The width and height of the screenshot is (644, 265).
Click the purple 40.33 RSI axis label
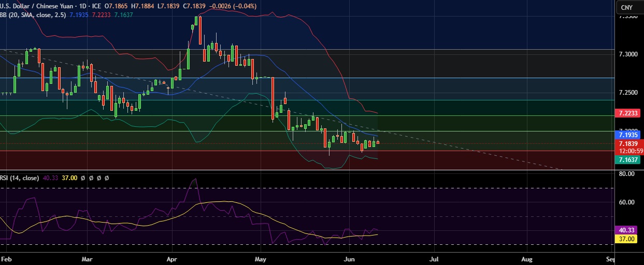coord(626,230)
